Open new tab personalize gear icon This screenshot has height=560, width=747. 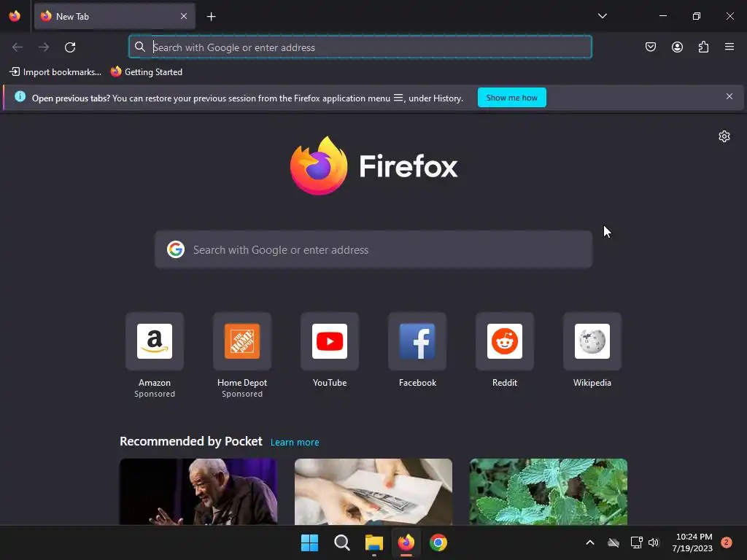click(x=724, y=136)
